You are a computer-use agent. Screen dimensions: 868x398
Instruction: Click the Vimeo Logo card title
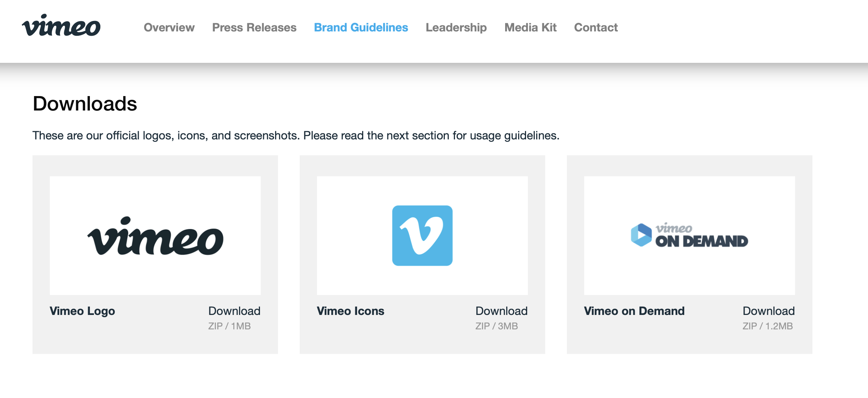[x=82, y=311]
